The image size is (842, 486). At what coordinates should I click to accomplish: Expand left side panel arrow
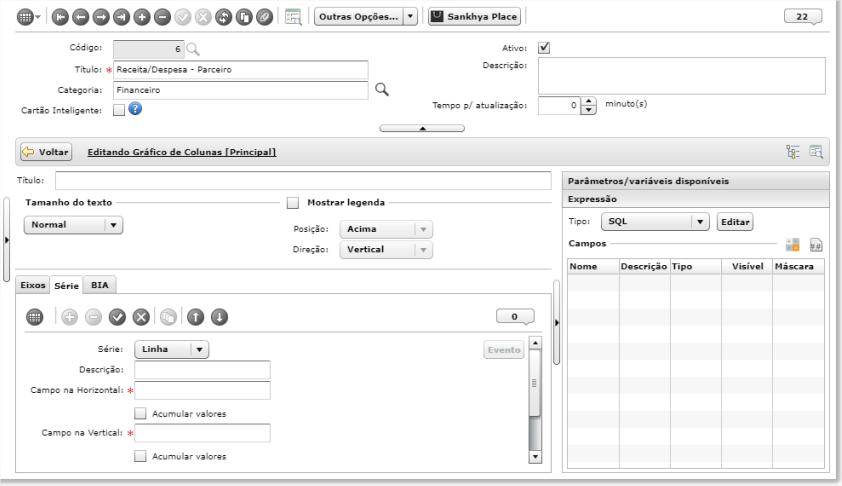pyautogui.click(x=6, y=240)
